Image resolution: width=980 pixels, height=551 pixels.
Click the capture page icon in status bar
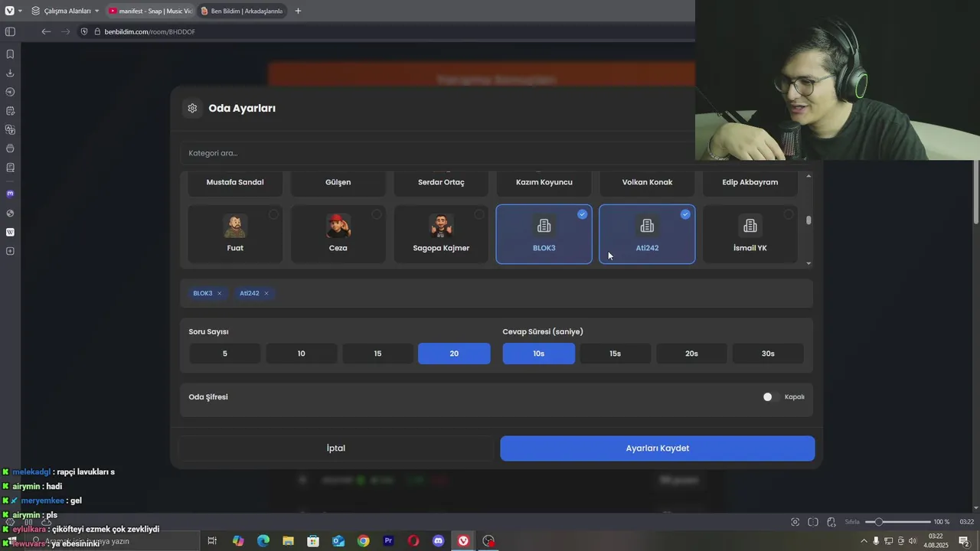point(795,522)
